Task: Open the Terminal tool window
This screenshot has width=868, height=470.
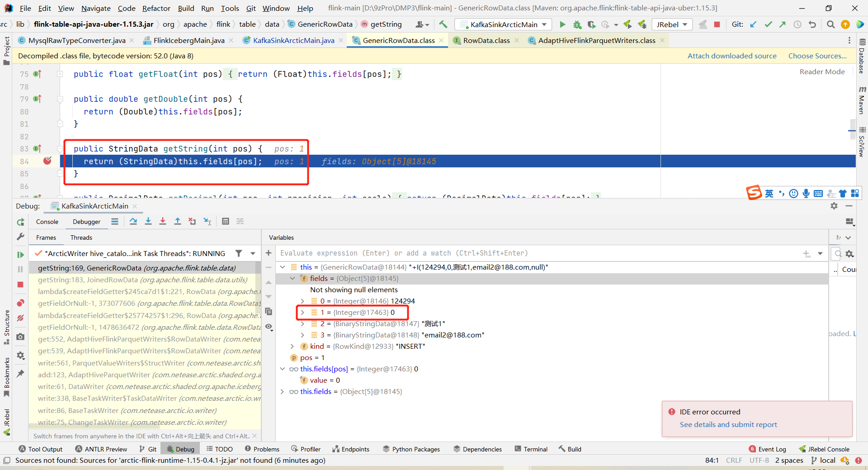Action: click(x=531, y=449)
